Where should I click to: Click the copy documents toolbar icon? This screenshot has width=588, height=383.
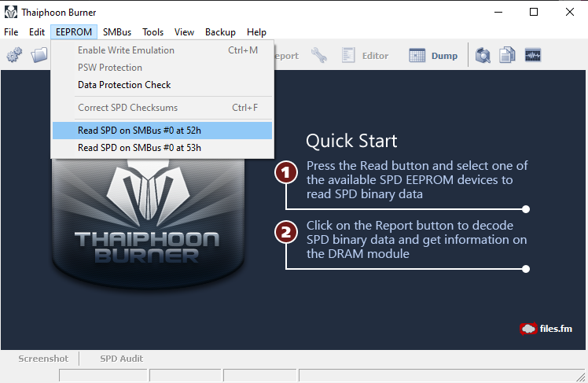tap(507, 56)
